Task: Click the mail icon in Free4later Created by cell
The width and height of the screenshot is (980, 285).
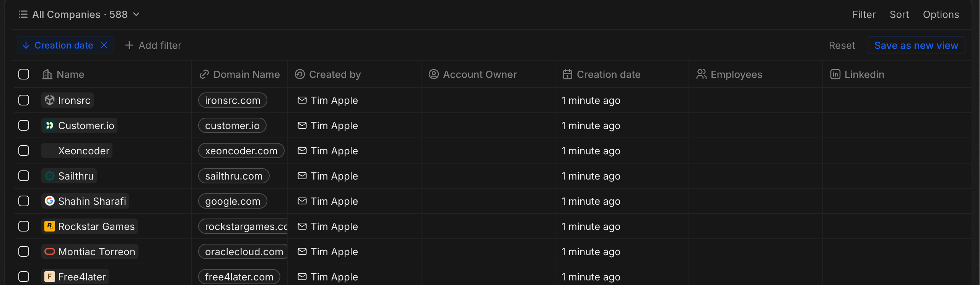Action: (302, 277)
